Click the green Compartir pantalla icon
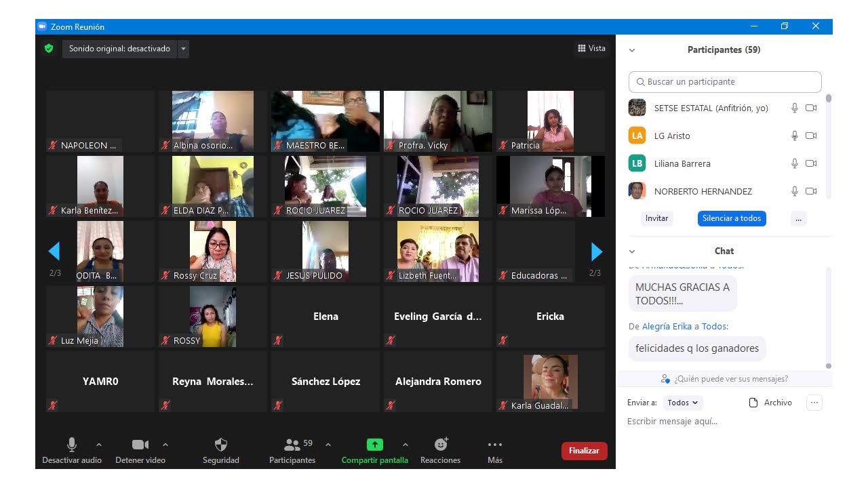The width and height of the screenshot is (868, 488). pos(375,445)
